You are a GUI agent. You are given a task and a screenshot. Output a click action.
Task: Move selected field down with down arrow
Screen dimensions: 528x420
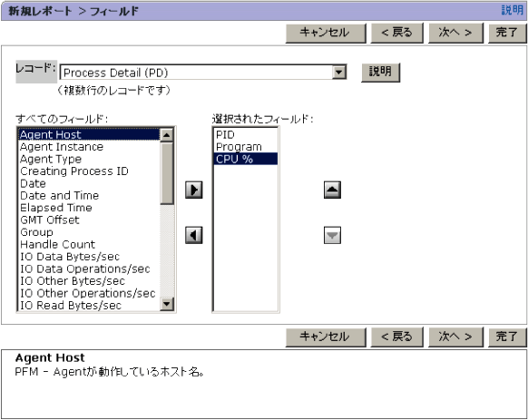[x=332, y=235]
